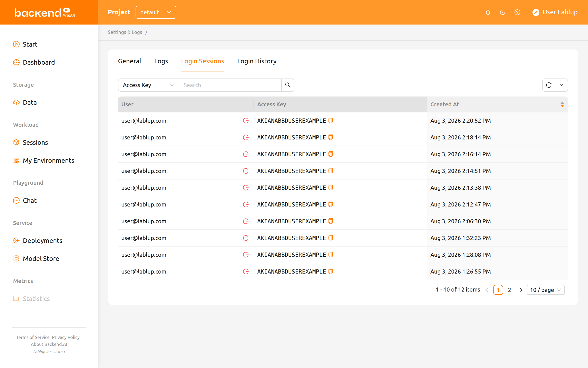Select the Login Sessions tab
This screenshot has height=368, width=588.
coord(203,61)
